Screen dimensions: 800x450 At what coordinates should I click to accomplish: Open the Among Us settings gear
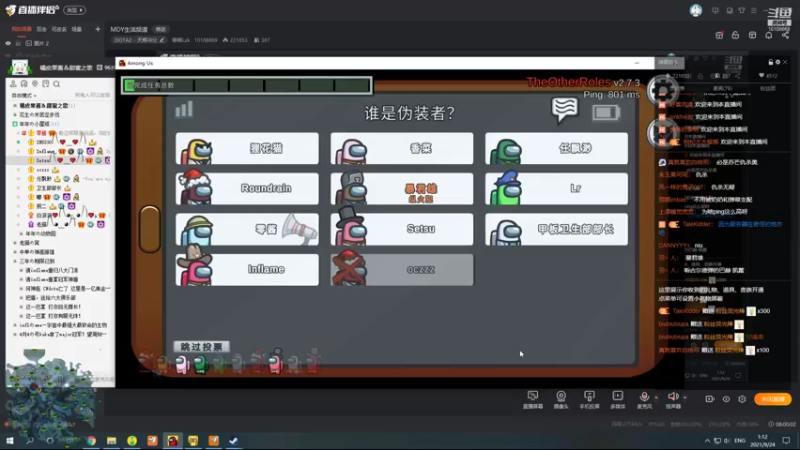662,90
